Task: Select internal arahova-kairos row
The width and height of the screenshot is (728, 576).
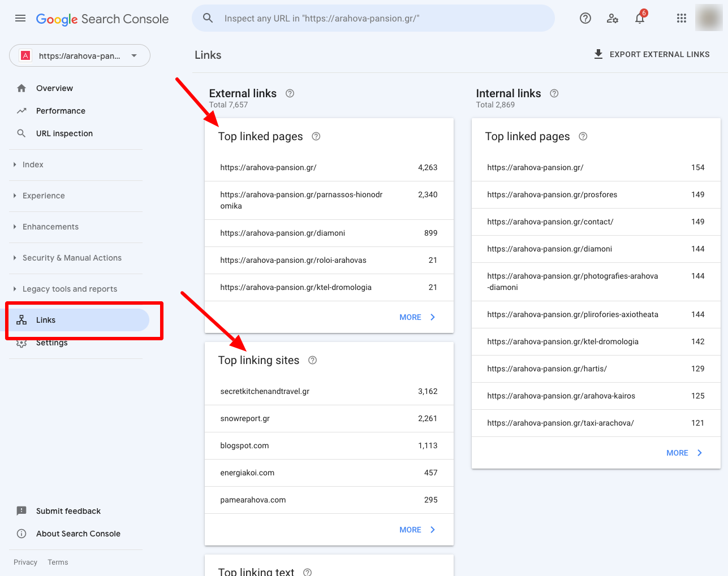Action: coord(596,396)
